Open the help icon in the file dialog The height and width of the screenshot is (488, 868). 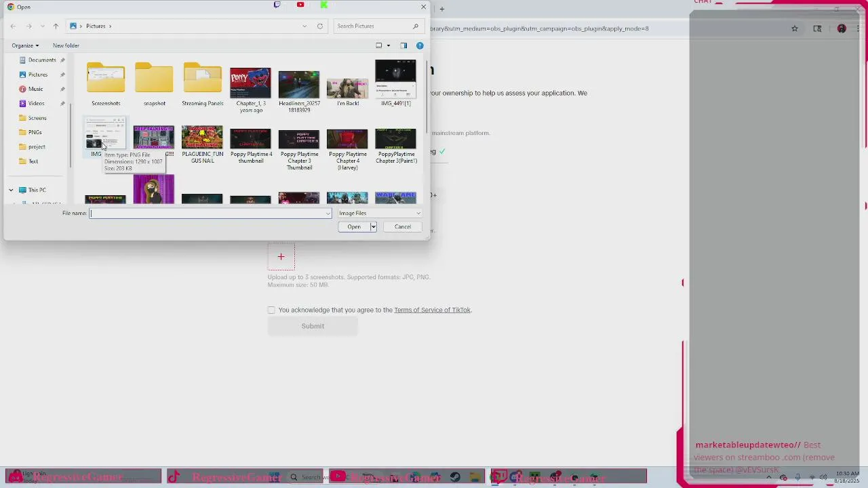click(420, 45)
